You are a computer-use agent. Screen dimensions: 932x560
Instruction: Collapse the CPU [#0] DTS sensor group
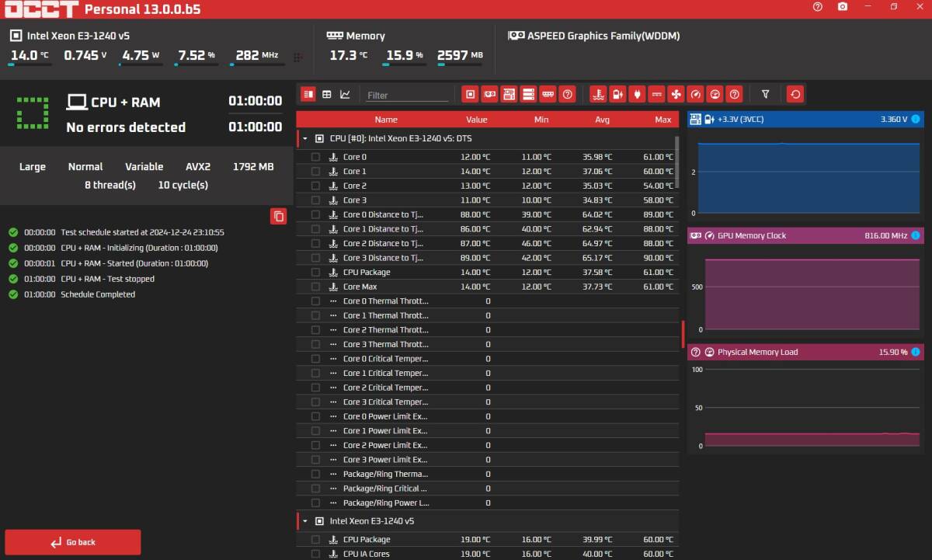pos(305,138)
